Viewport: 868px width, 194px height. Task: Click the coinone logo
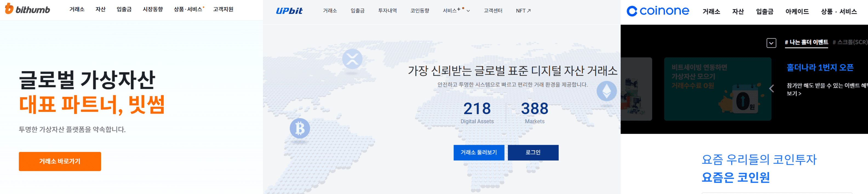tap(658, 11)
